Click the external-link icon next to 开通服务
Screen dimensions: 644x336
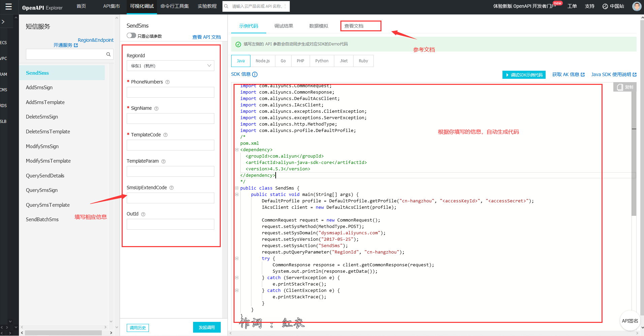[76, 45]
